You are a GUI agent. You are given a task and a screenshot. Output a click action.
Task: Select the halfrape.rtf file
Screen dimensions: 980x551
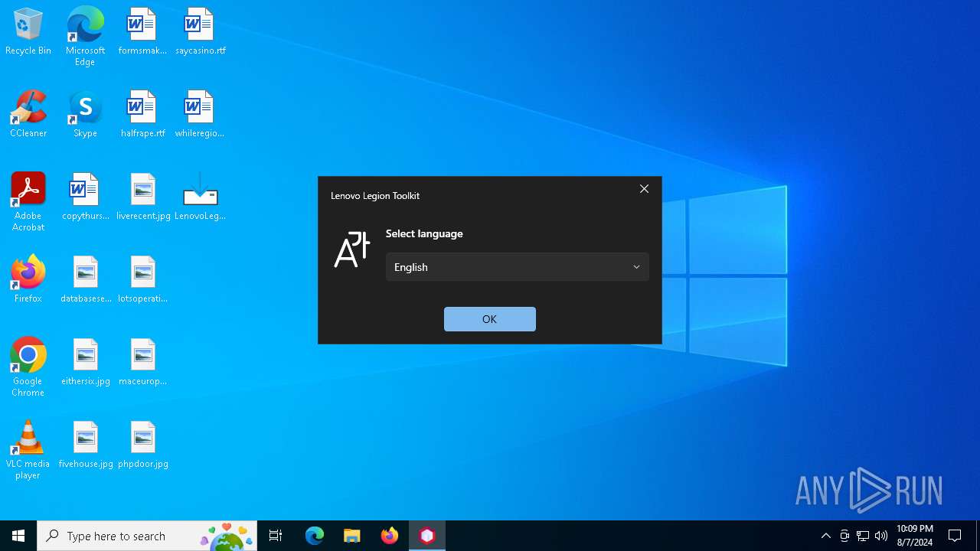click(x=142, y=115)
